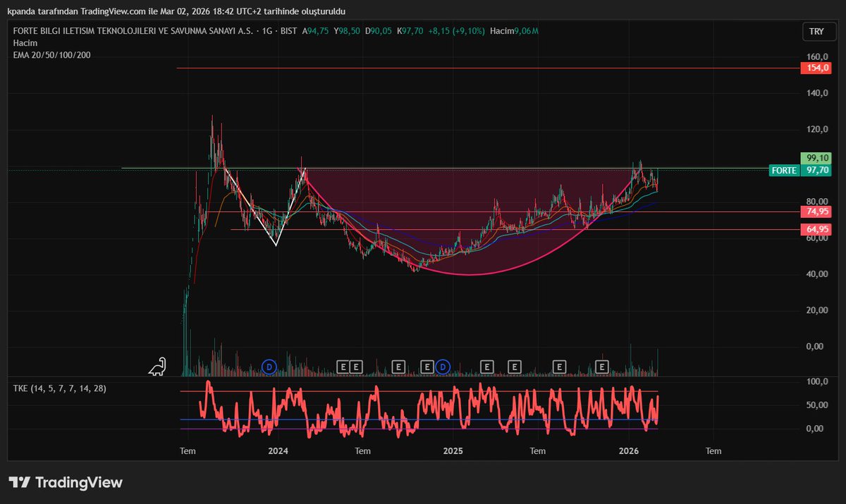Click the D90,05 low value
The image size is (846, 504).
point(379,31)
